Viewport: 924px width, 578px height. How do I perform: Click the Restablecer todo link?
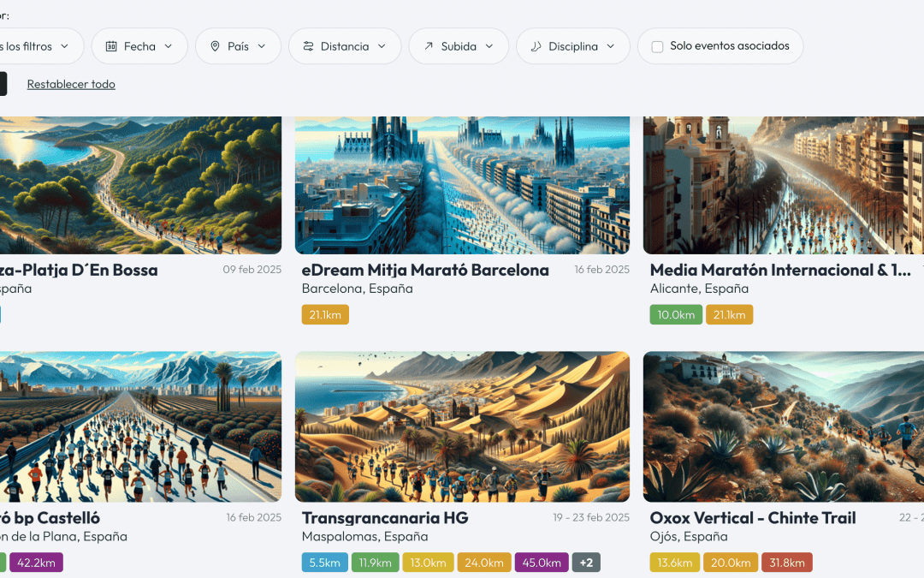point(71,84)
